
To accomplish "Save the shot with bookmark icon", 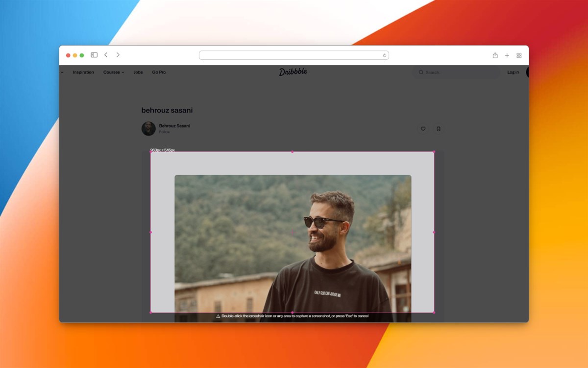I will pos(439,129).
